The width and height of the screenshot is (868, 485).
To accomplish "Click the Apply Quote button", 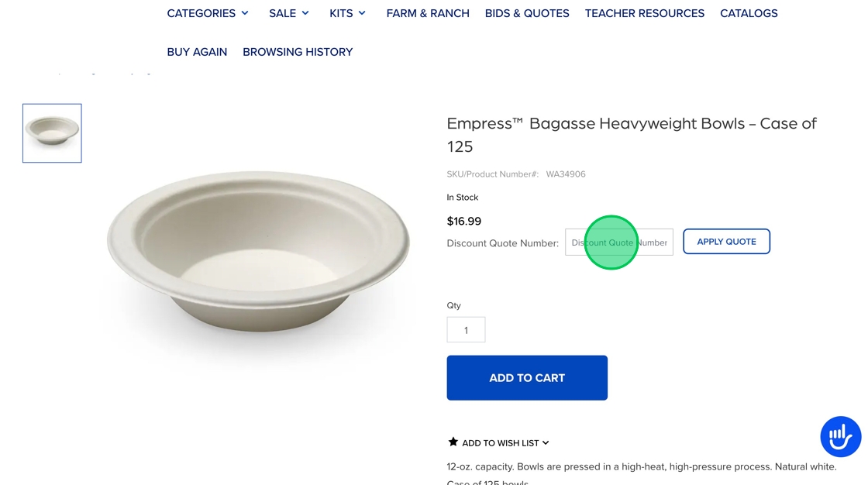I will (726, 242).
